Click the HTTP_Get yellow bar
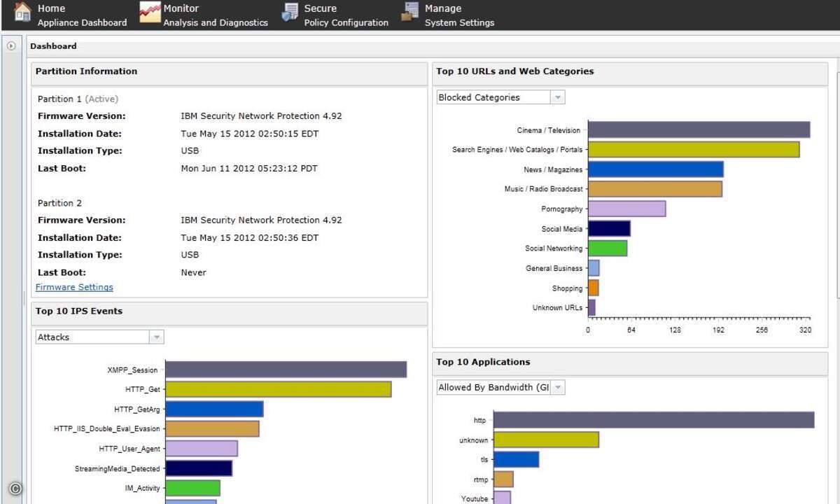The image size is (840, 504). click(x=278, y=389)
